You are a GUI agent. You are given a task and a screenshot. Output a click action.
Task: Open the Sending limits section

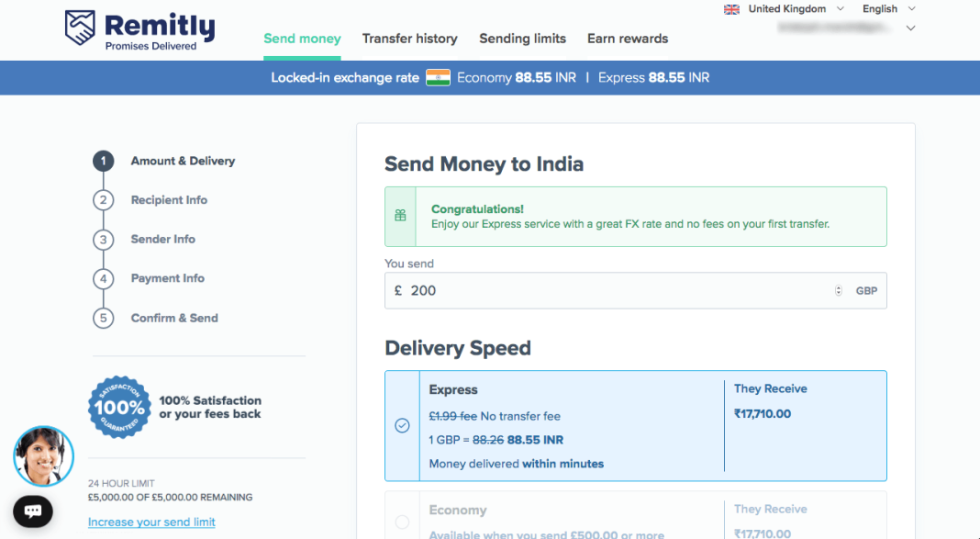click(x=522, y=39)
